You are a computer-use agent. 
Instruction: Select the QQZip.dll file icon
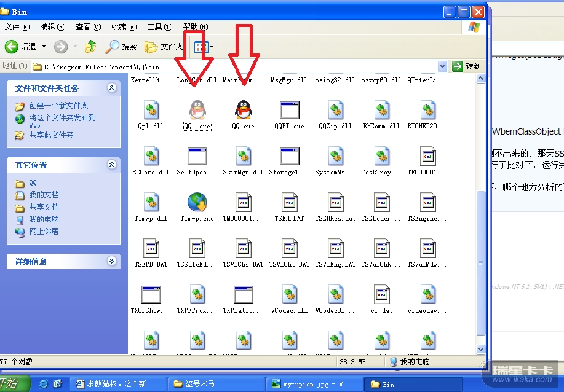coord(336,109)
